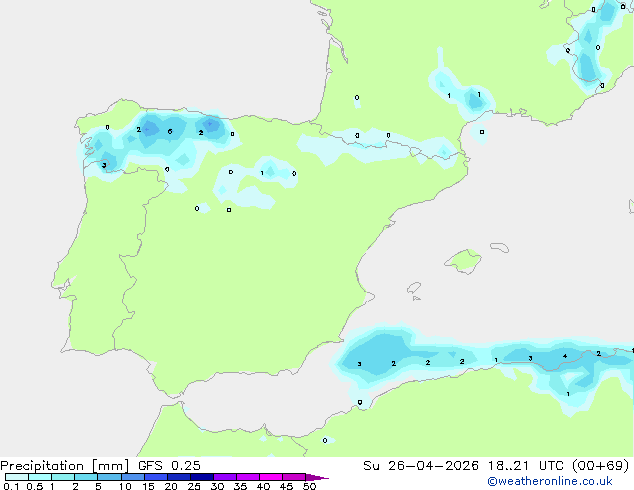
Task: Click the 45–50 mm legend swatch
Action: tap(294, 477)
